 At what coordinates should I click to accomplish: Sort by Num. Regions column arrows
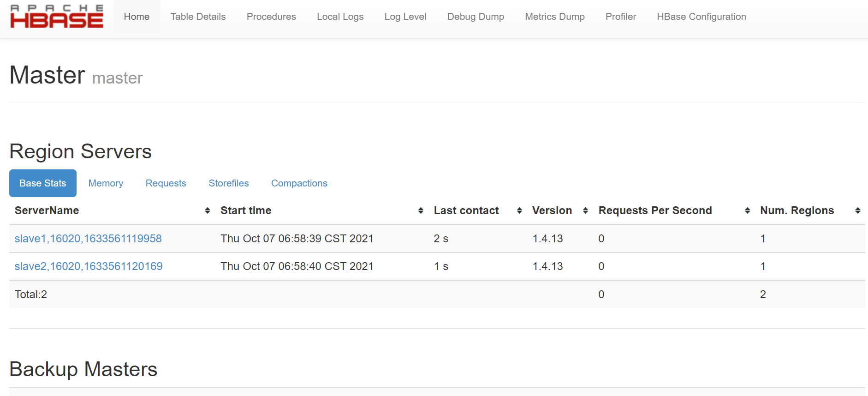(x=858, y=210)
